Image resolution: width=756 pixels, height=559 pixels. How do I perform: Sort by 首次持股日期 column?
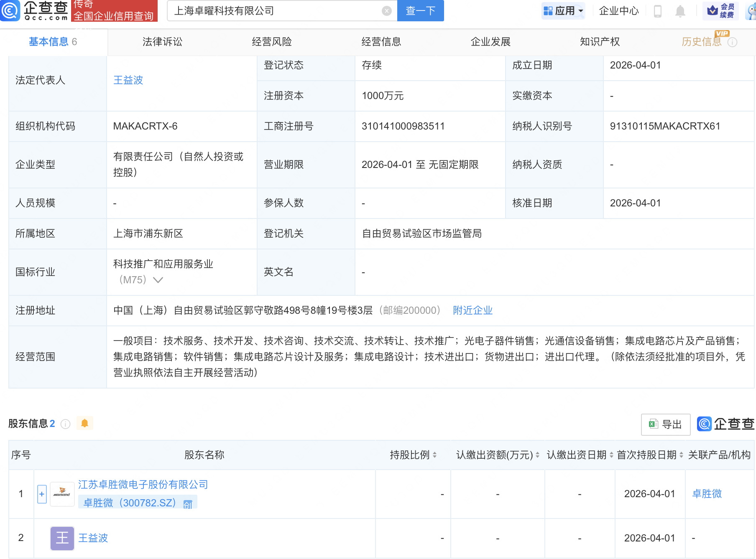681,455
